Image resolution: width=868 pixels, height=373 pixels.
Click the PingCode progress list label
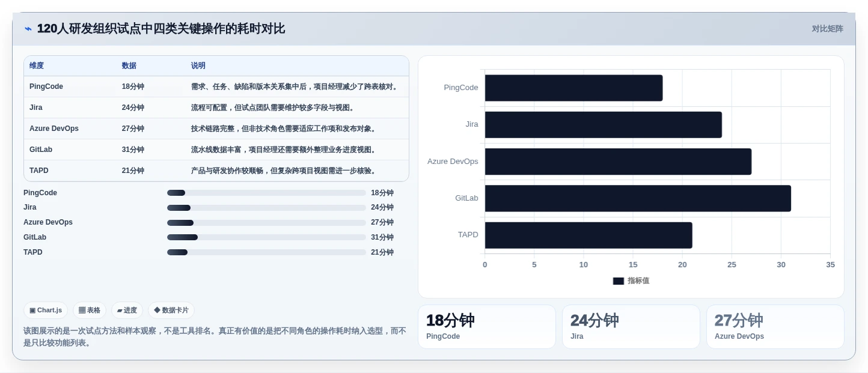40,193
